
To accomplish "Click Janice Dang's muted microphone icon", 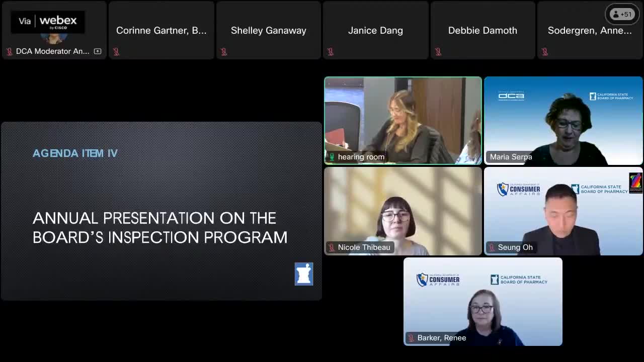I will (331, 51).
